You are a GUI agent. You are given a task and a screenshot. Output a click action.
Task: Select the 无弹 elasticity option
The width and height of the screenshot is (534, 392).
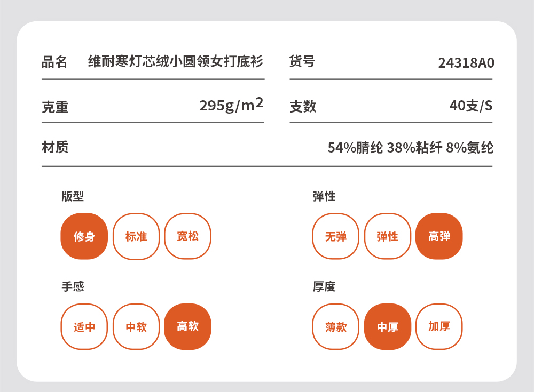pyautogui.click(x=336, y=236)
